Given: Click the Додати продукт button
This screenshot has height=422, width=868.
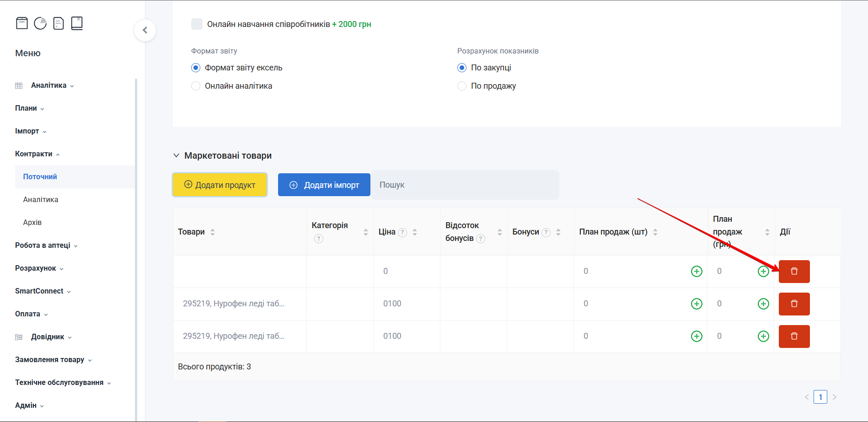Looking at the screenshot, I should click(x=220, y=185).
